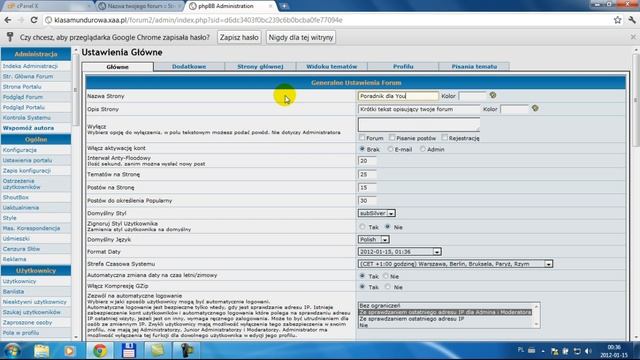Select Admin account activation
This screenshot has width=640, height=360.
coord(422,149)
